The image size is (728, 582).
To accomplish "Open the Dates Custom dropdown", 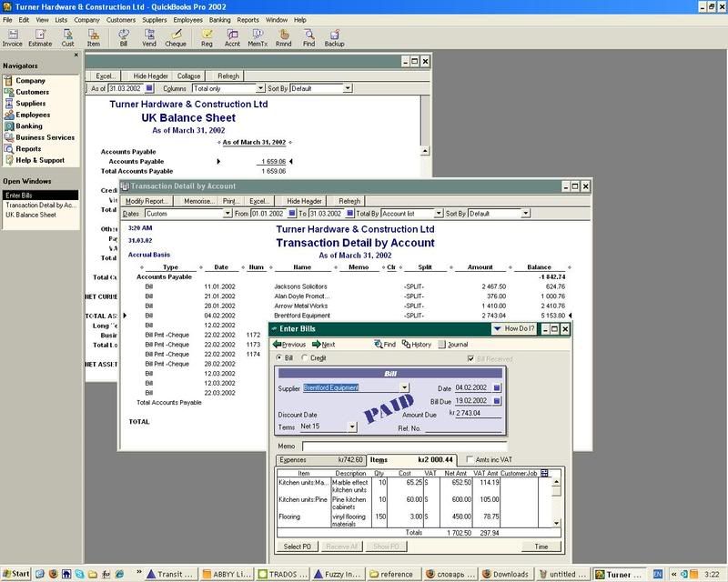I will (x=227, y=214).
